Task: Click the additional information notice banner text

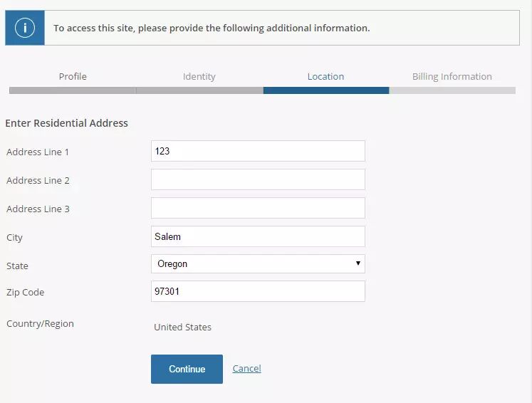Action: pos(212,28)
